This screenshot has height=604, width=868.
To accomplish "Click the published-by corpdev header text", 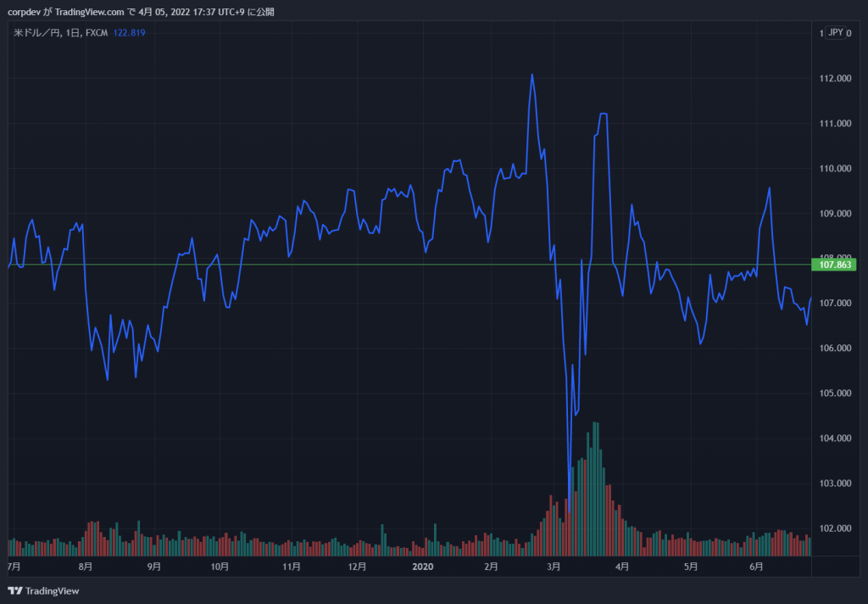I will tap(141, 12).
